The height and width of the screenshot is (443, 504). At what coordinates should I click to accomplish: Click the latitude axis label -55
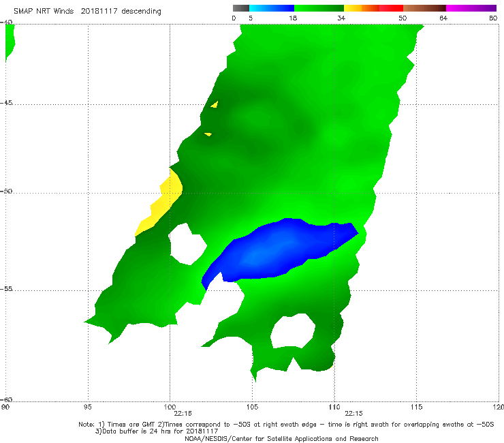click(x=6, y=289)
